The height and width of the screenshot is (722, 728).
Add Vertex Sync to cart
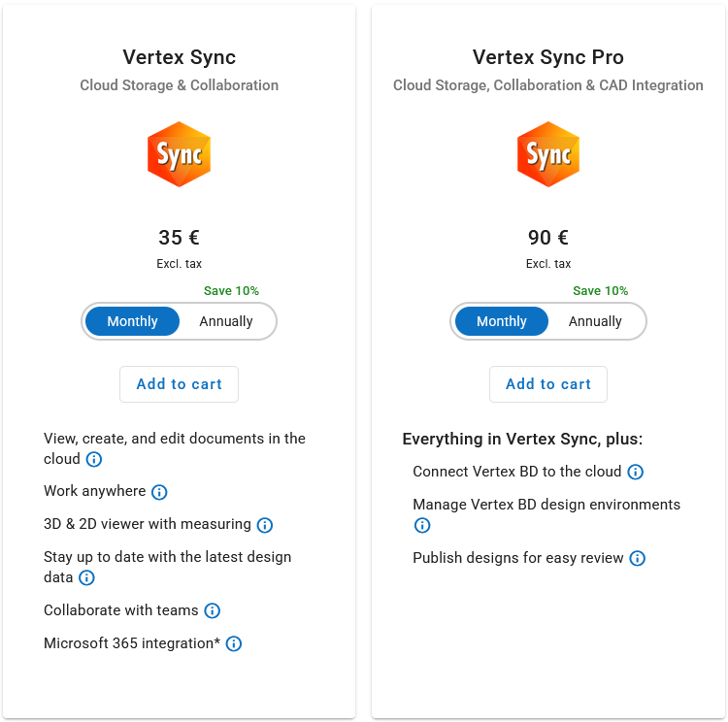click(179, 384)
